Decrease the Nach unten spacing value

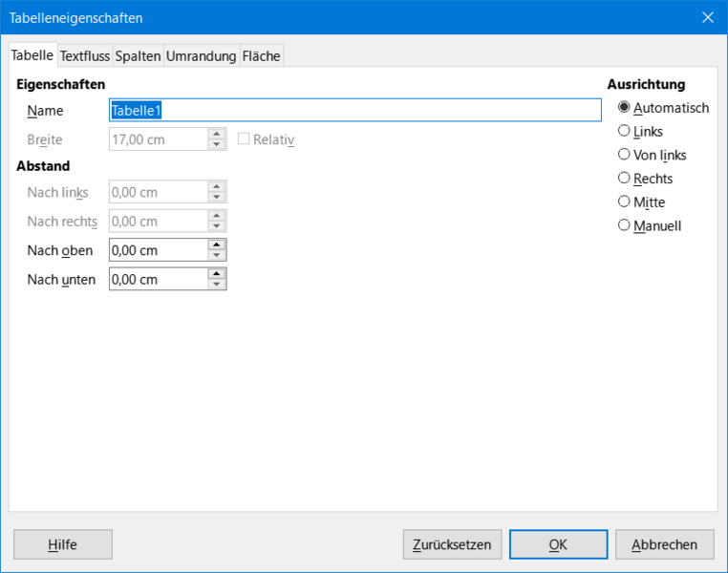click(216, 285)
